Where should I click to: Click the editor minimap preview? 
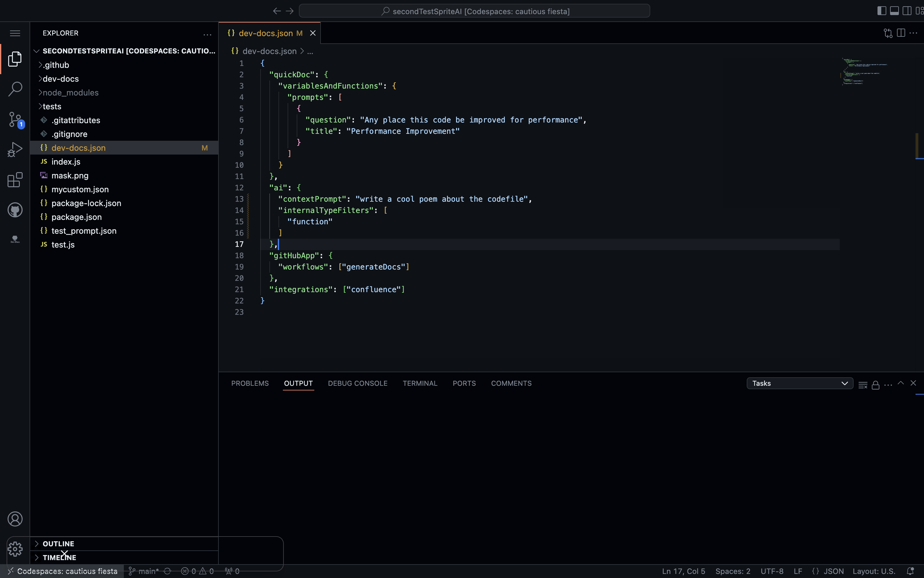[x=862, y=73]
